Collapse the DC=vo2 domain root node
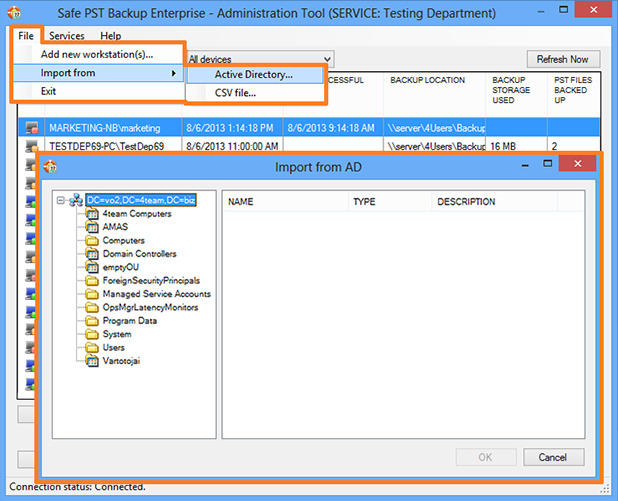618x501 pixels. [x=61, y=201]
